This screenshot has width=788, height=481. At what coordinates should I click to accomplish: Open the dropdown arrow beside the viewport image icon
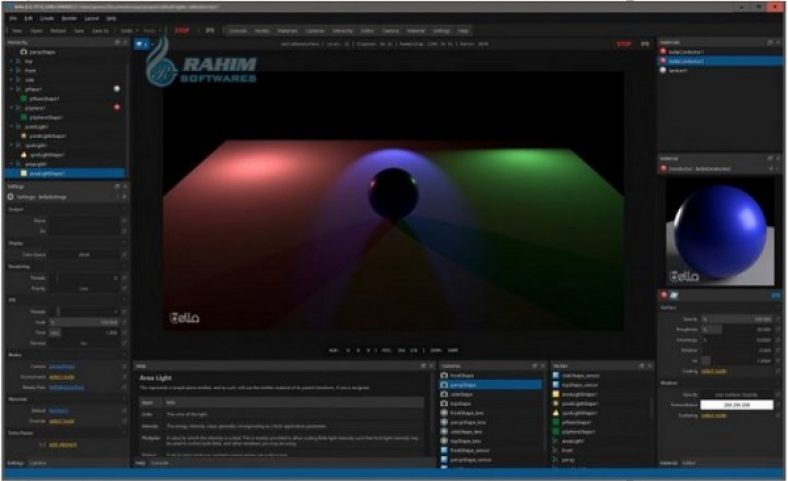click(152, 45)
